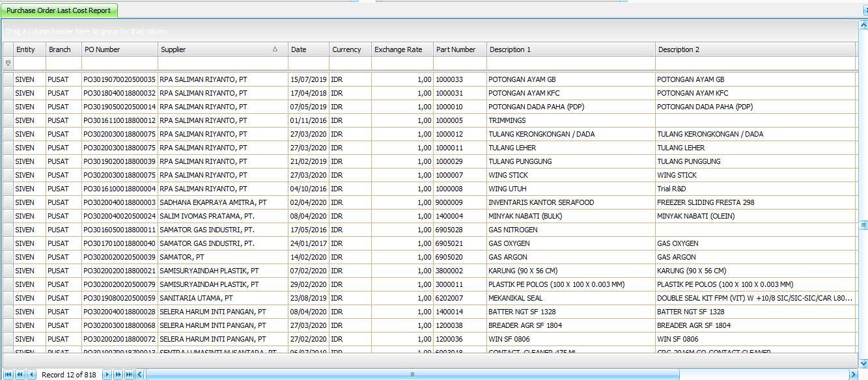This screenshot has width=868, height=380.
Task: Select the Record 12 of 818 status text
Action: coord(68,375)
